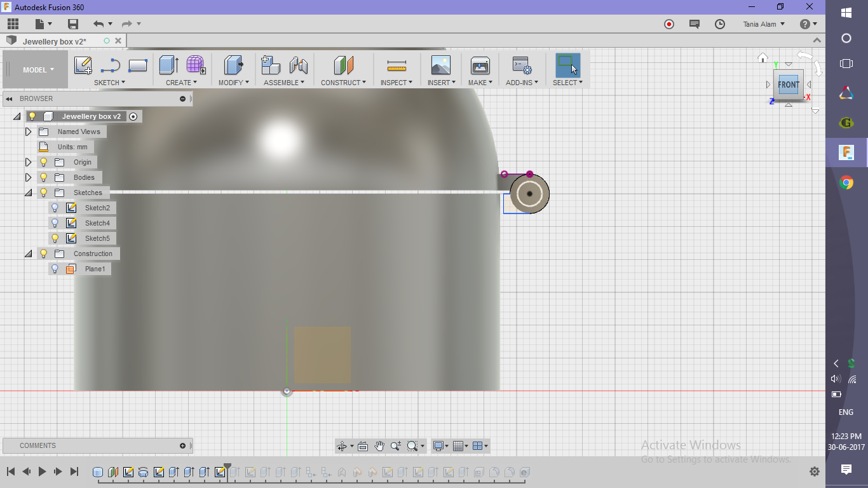The image size is (868, 488).
Task: Toggle visibility of Bodies folder
Action: 43,177
